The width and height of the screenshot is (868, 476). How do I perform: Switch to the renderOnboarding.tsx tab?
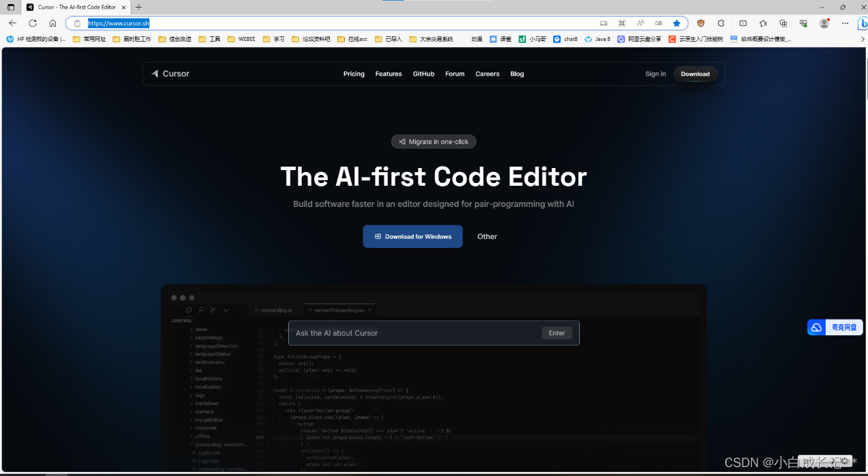coord(339,310)
